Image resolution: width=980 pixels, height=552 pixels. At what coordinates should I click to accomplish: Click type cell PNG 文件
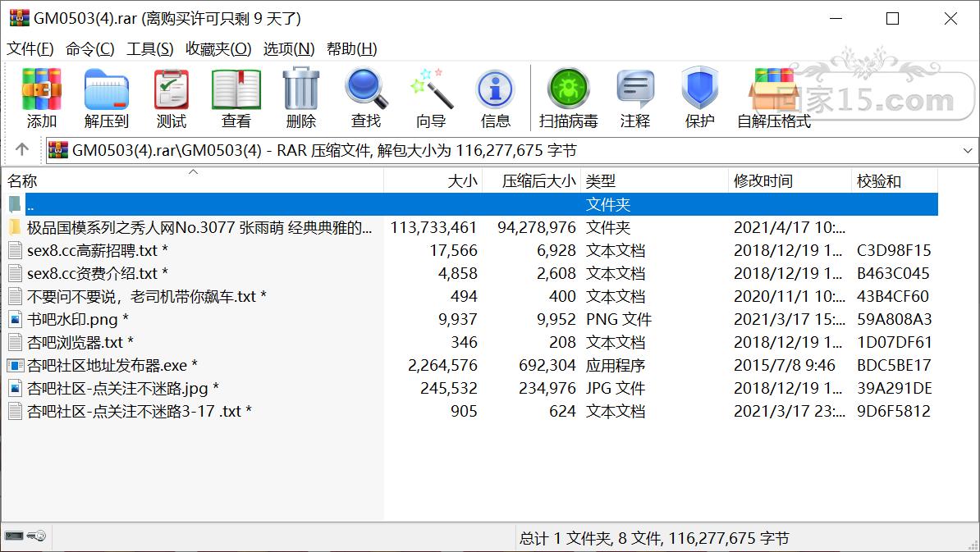618,319
